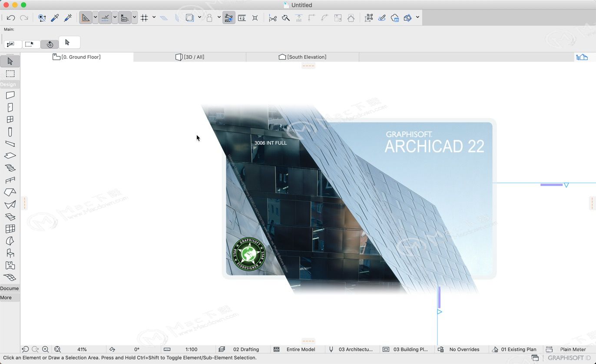Click the 0° orientation value
This screenshot has height=364, width=596.
[x=137, y=349]
